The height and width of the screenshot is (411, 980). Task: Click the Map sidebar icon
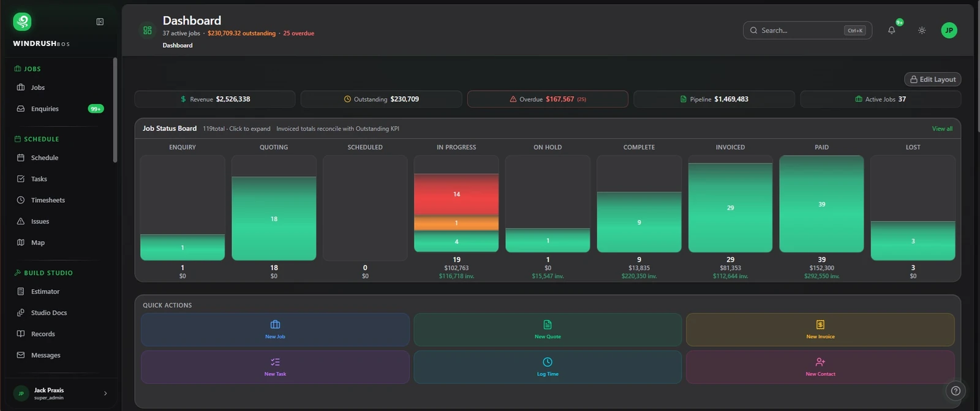coord(21,243)
